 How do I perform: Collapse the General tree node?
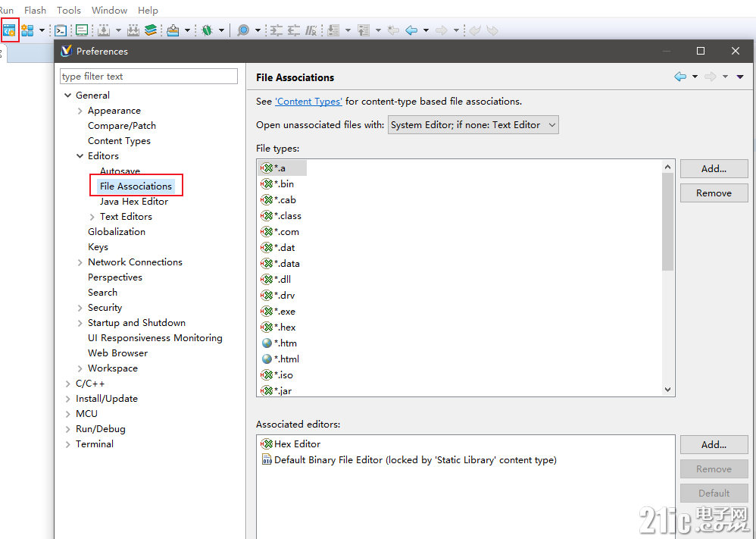click(x=68, y=95)
